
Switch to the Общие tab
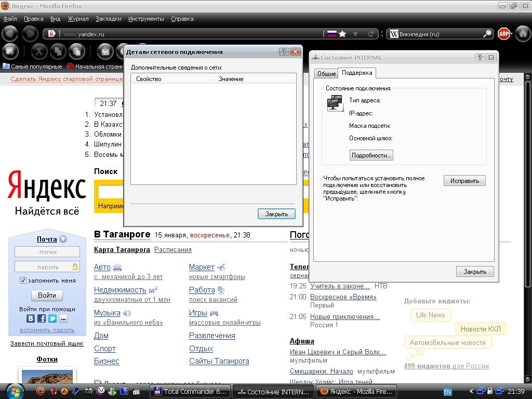326,74
